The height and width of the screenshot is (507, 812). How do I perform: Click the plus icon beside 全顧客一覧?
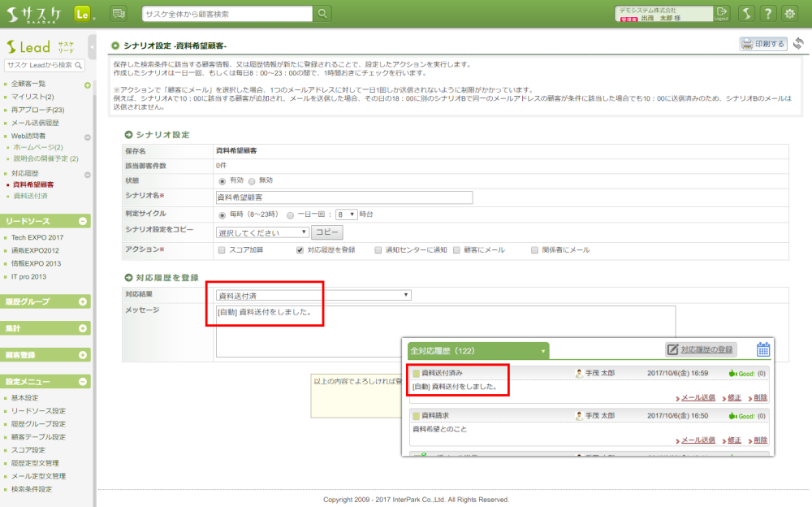point(87,84)
